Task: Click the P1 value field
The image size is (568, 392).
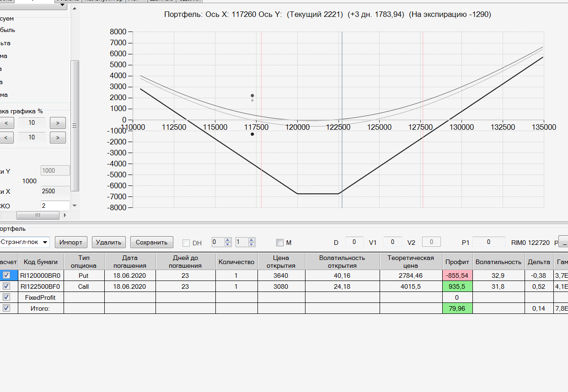Action: pos(489,242)
